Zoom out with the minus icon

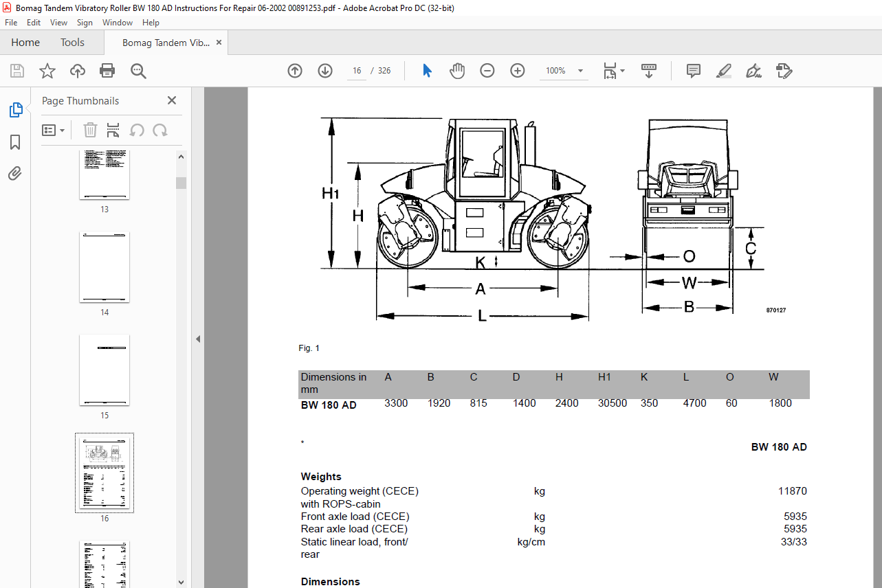click(x=487, y=71)
